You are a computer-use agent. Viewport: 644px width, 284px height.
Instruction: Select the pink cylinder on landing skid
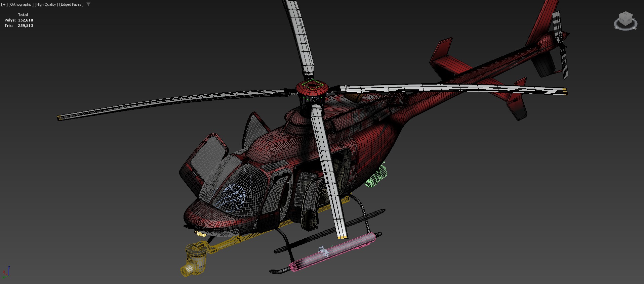point(333,252)
